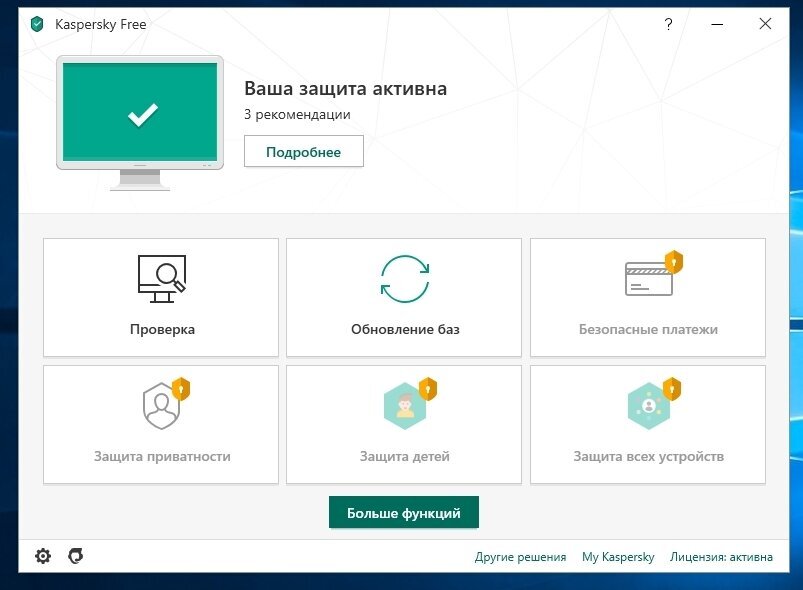
Task: Open the Защита детей tile
Action: tap(404, 425)
